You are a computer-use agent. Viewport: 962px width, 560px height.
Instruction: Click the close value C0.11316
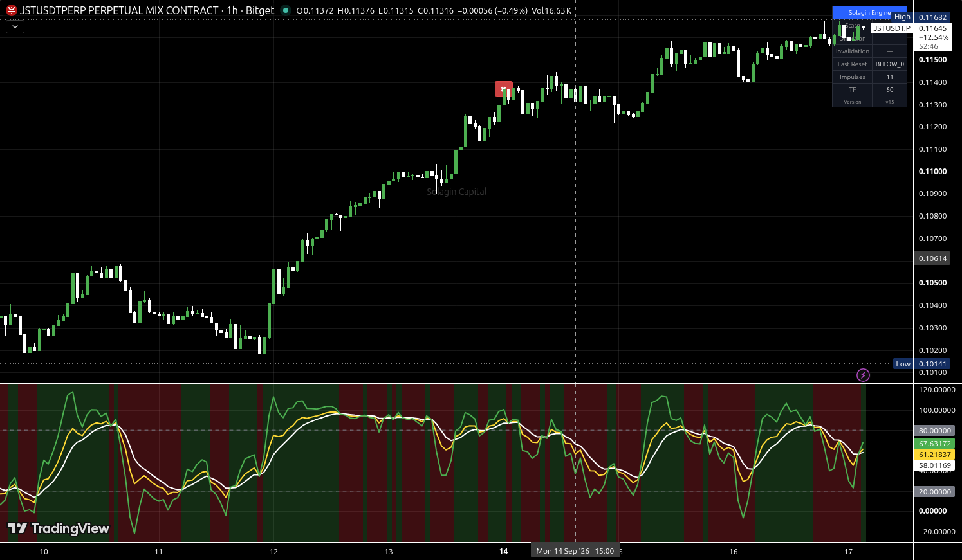(x=436, y=10)
